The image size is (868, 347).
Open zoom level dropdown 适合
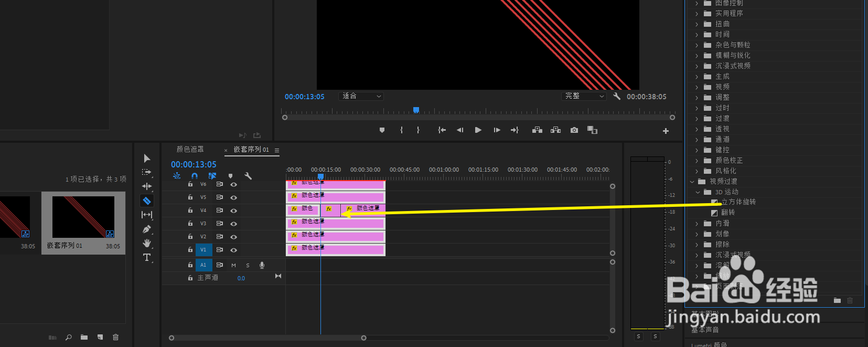click(362, 96)
